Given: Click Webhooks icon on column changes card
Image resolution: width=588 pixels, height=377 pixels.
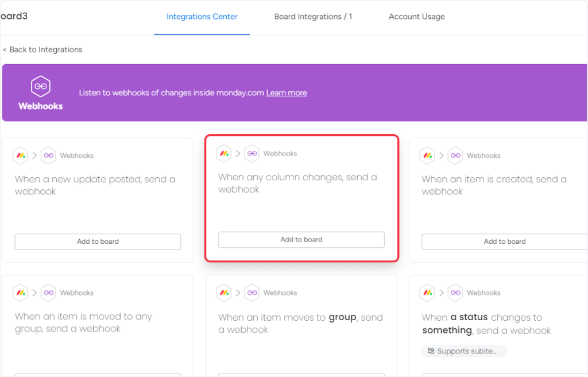Looking at the screenshot, I should click(252, 153).
